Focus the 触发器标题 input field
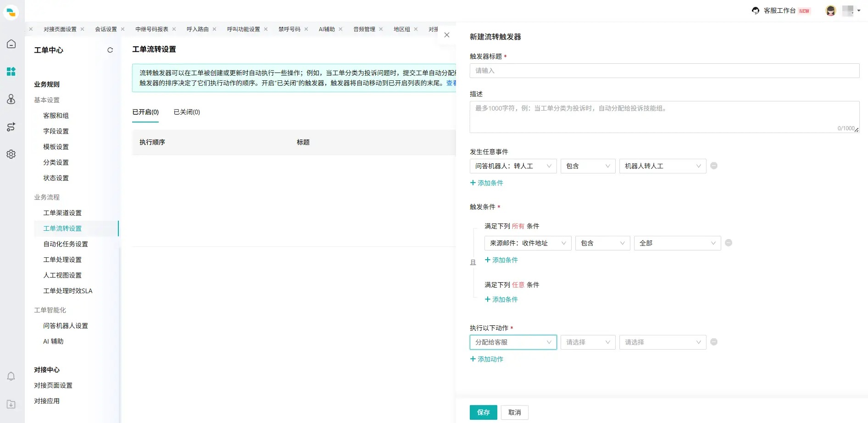The width and height of the screenshot is (868, 423). (x=664, y=71)
